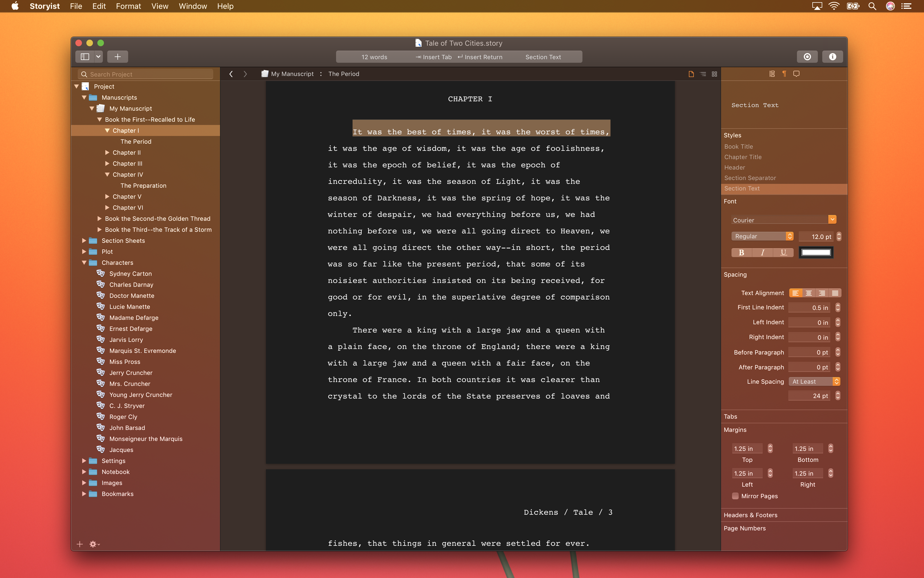Apply the Book Title style

coord(738,146)
